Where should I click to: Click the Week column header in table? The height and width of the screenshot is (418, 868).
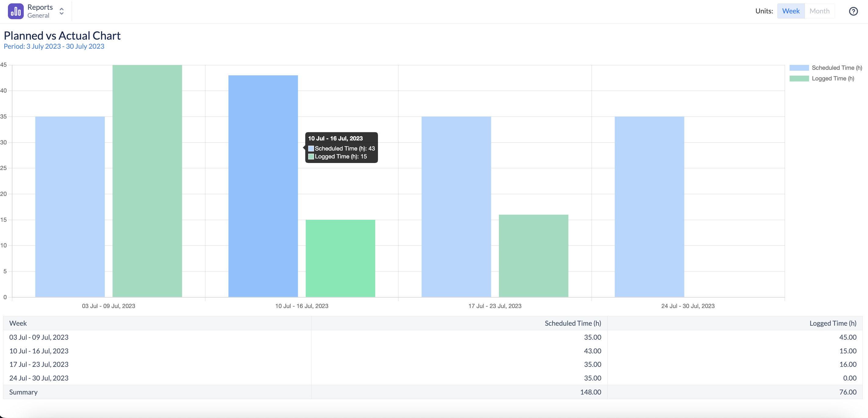tap(18, 323)
